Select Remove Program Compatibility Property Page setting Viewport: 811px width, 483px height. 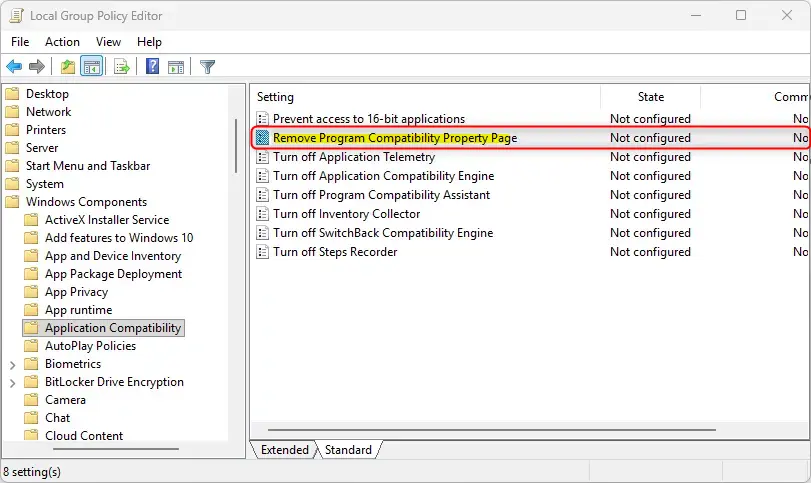(395, 138)
